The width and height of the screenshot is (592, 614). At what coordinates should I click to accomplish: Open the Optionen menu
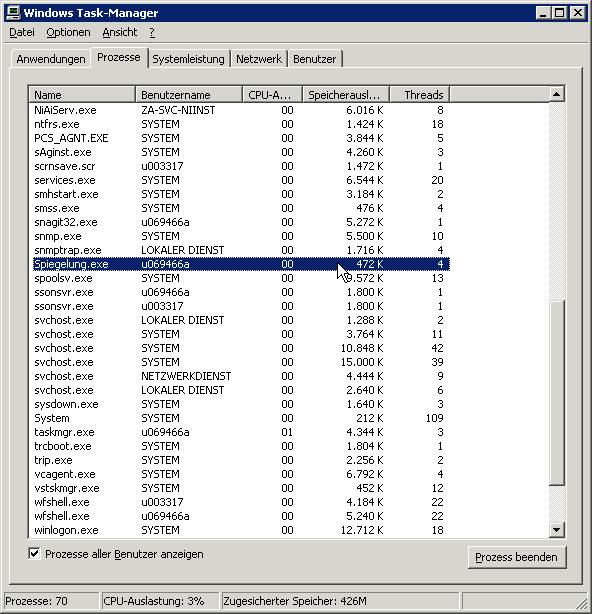(68, 33)
